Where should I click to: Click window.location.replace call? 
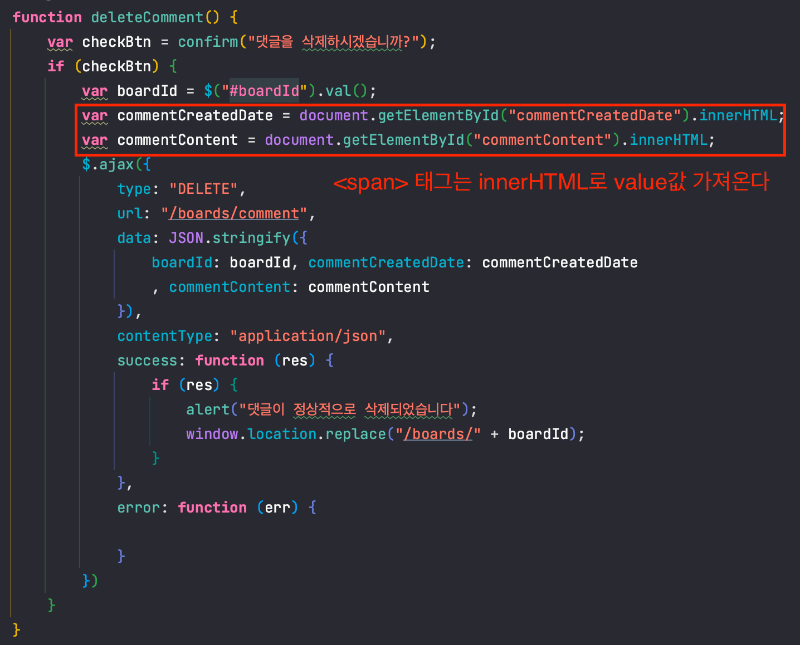[x=286, y=434]
